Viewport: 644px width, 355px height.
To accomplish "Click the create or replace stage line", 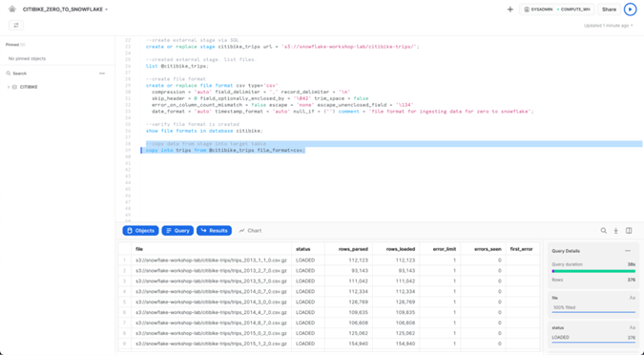I will [x=282, y=47].
